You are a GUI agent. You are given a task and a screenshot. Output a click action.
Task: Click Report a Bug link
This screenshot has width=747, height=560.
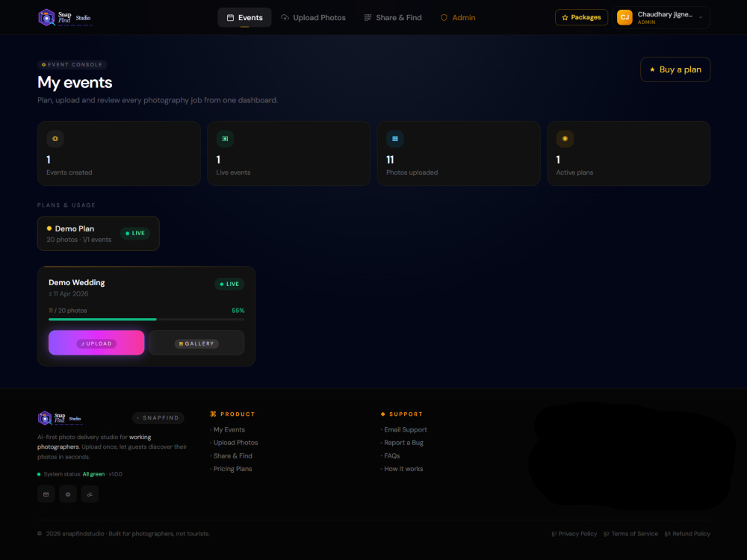coord(403,442)
